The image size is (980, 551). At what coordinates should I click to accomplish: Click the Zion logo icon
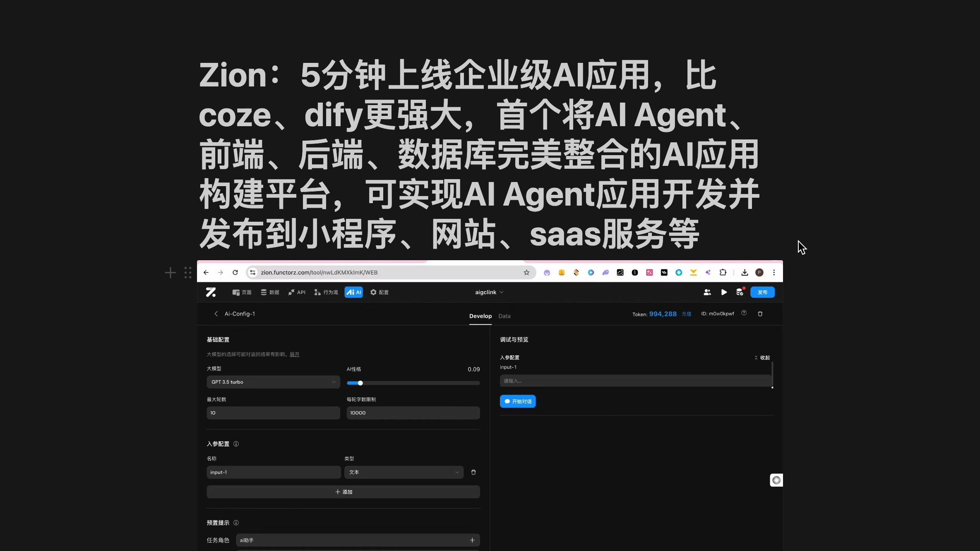point(211,292)
